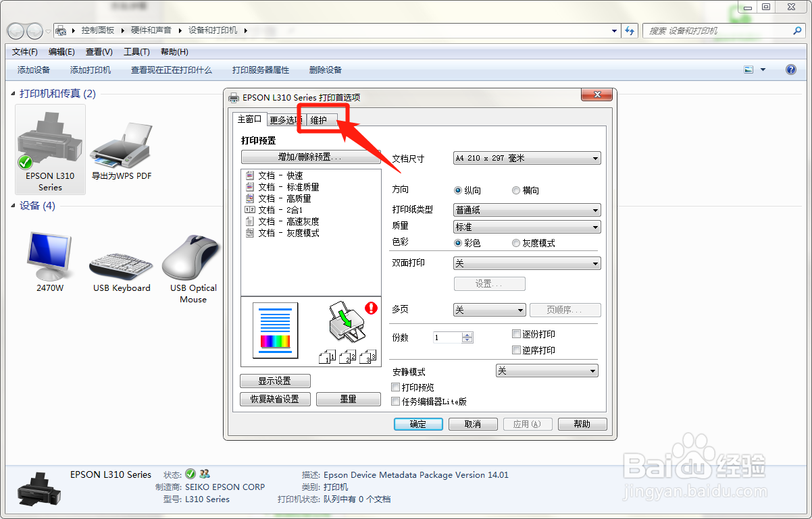Enable 逐份打印 checkbox
This screenshot has width=812, height=519.
tap(516, 334)
